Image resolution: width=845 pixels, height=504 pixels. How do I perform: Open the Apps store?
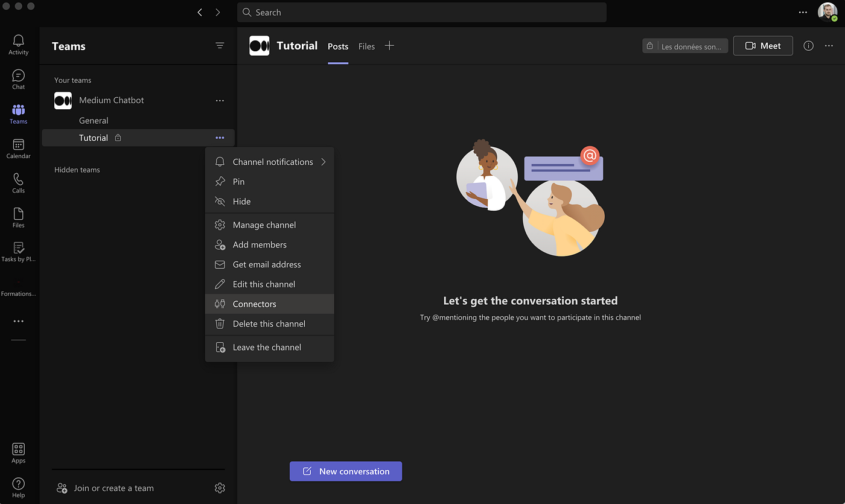18,453
